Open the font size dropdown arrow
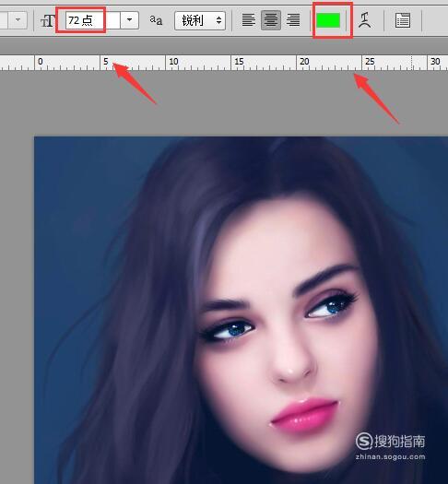The image size is (448, 484). pyautogui.click(x=130, y=20)
